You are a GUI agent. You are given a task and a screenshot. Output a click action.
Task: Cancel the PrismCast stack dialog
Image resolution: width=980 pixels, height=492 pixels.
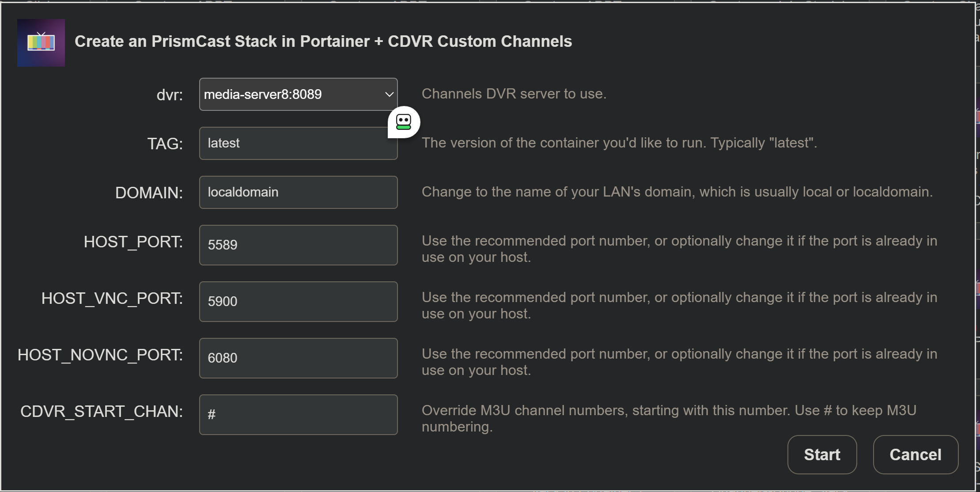[x=915, y=454]
